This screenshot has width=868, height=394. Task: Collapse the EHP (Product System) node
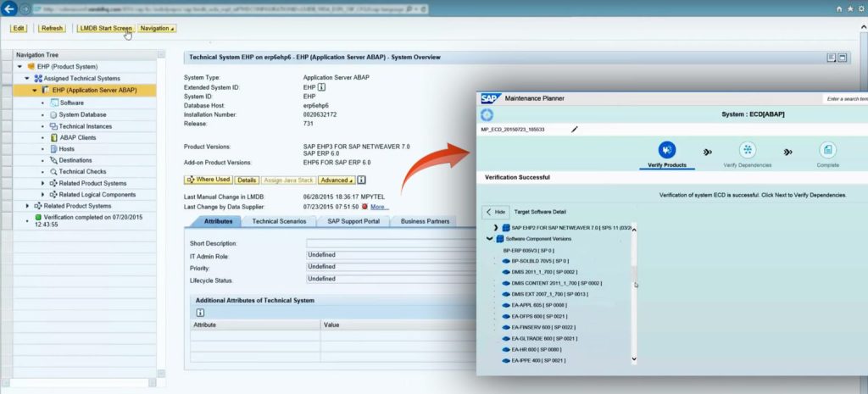pyautogui.click(x=20, y=66)
